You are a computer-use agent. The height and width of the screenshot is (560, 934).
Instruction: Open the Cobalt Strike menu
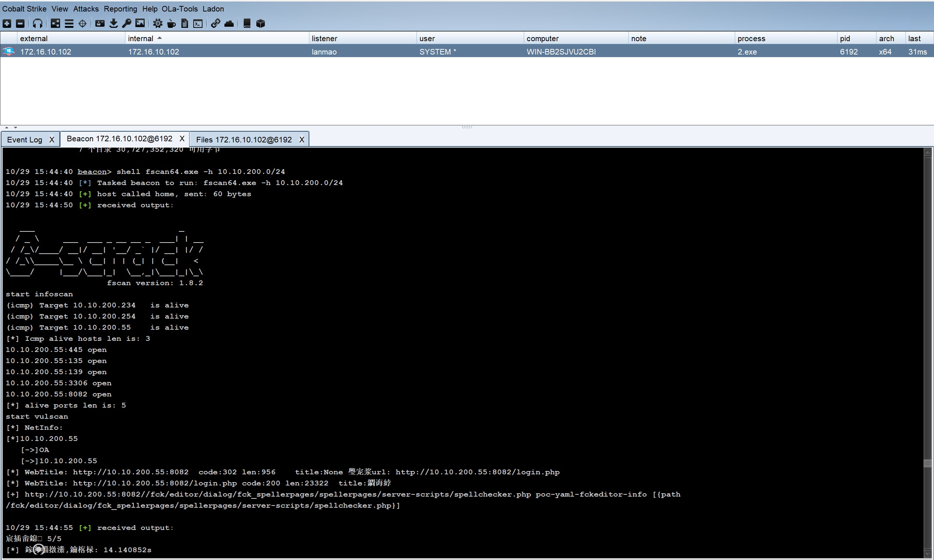pos(24,9)
